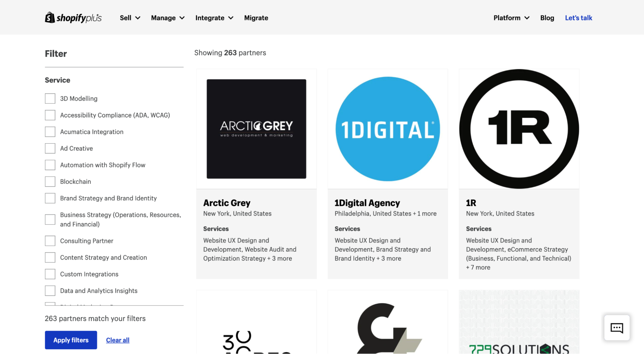Open the Platform dropdown menu
The width and height of the screenshot is (644, 354).
pos(511,17)
